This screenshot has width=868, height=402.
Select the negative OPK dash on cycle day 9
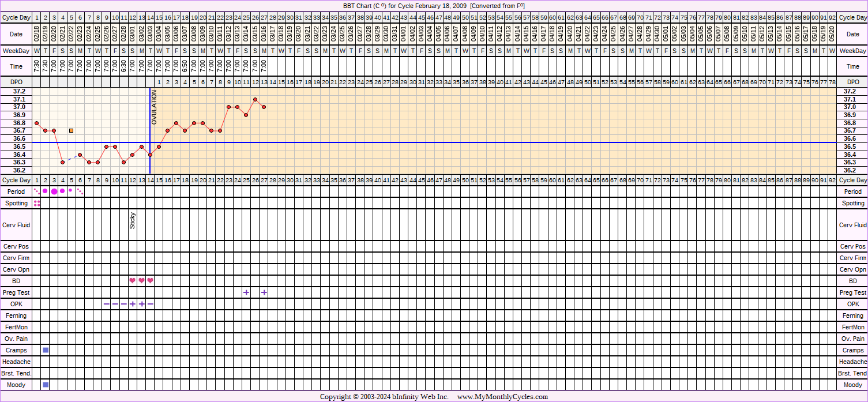(106, 304)
